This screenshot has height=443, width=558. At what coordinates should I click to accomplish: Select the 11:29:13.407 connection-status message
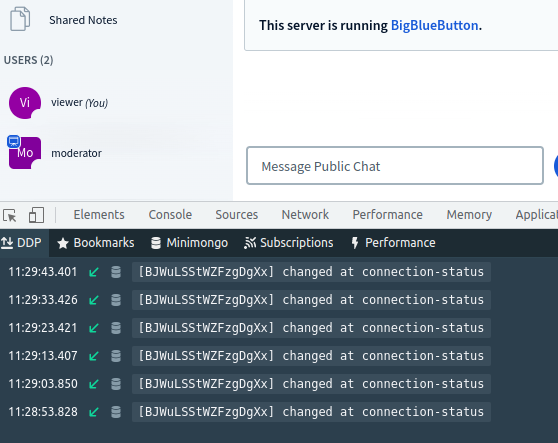click(311, 356)
